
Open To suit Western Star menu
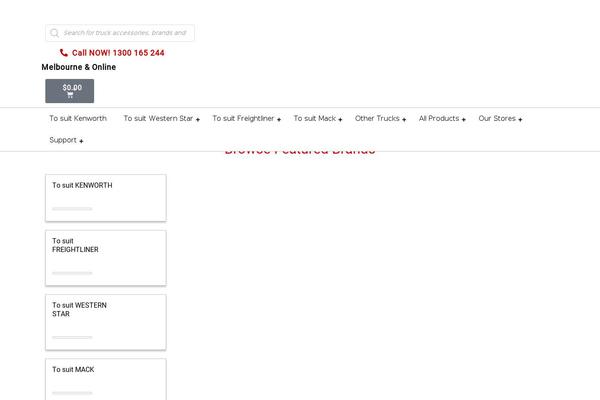coord(158,119)
